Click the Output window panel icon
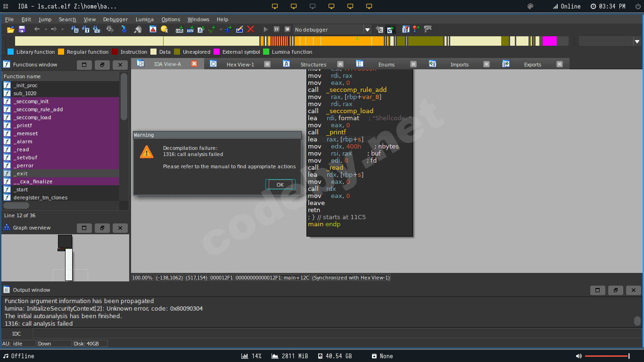 [7, 290]
